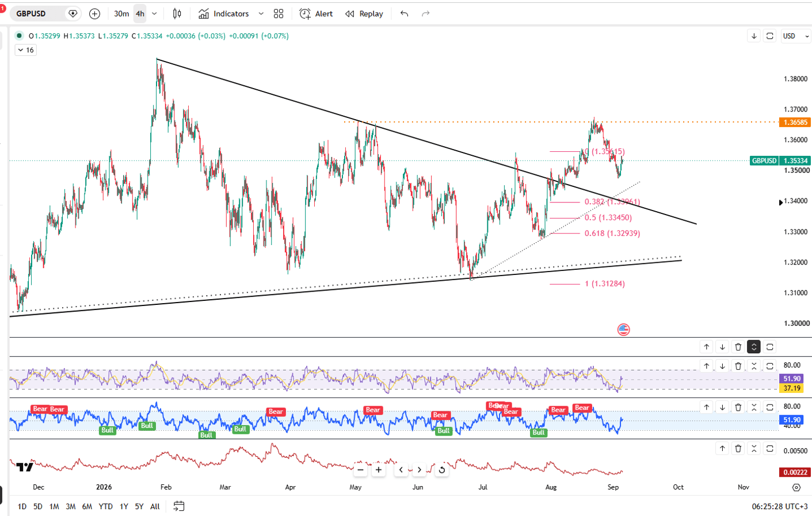Collapse the indicator legend showing 16

pyautogui.click(x=26, y=50)
